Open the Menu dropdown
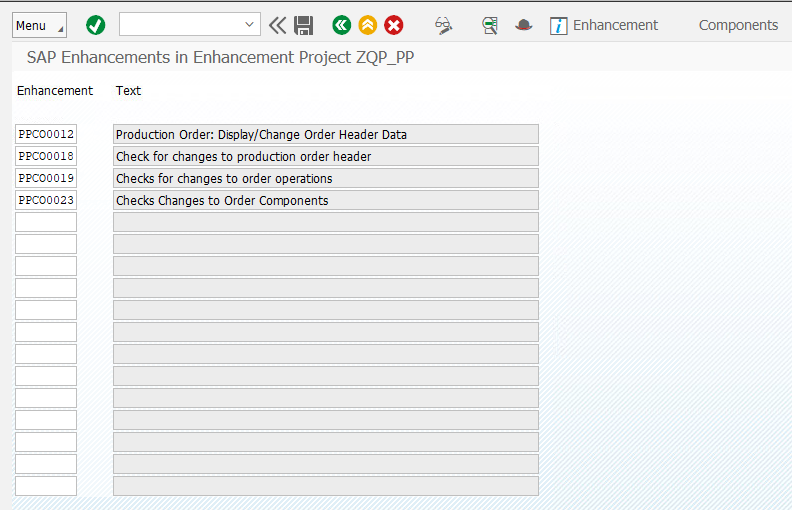Screen dimensions: 792x510 39,25
